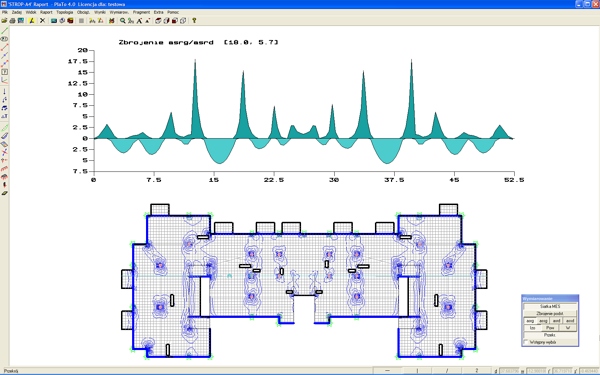Open the Raport menu
600x375 pixels.
coord(46,12)
